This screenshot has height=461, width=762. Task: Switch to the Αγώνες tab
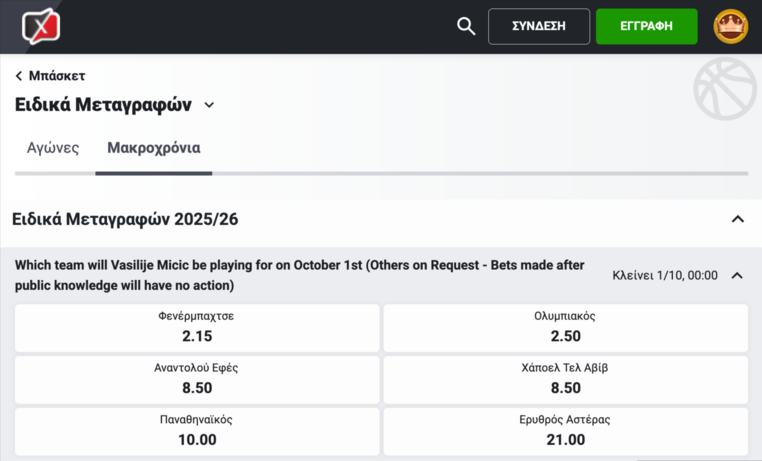(x=53, y=148)
